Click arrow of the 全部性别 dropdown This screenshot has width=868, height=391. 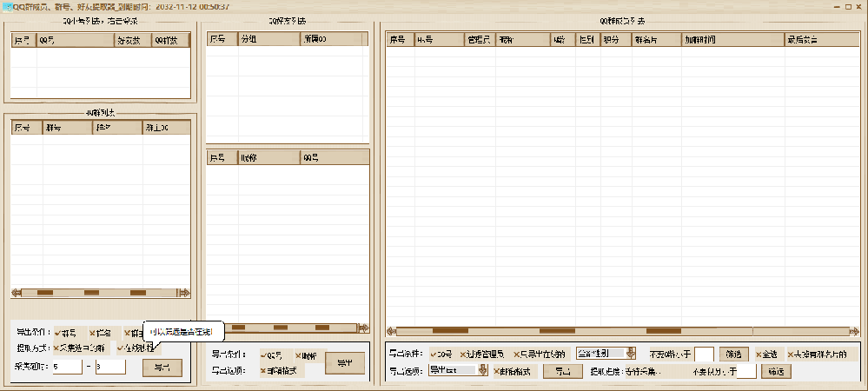coord(630,354)
